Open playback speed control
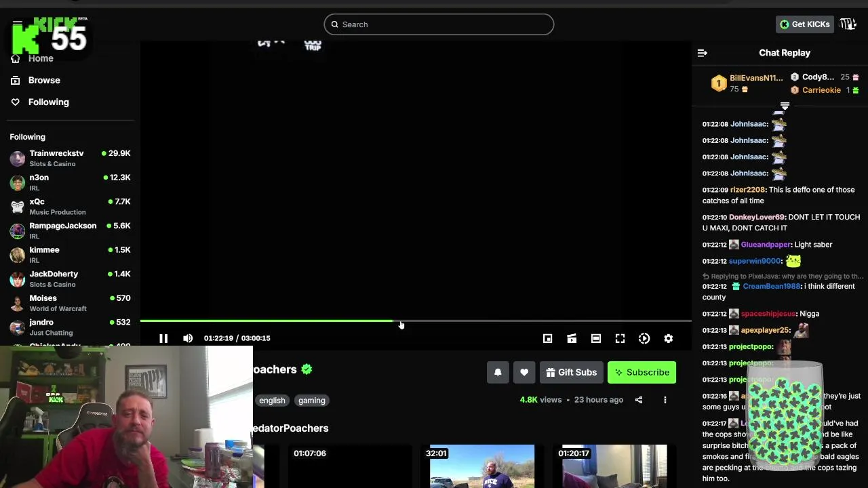 tap(644, 338)
